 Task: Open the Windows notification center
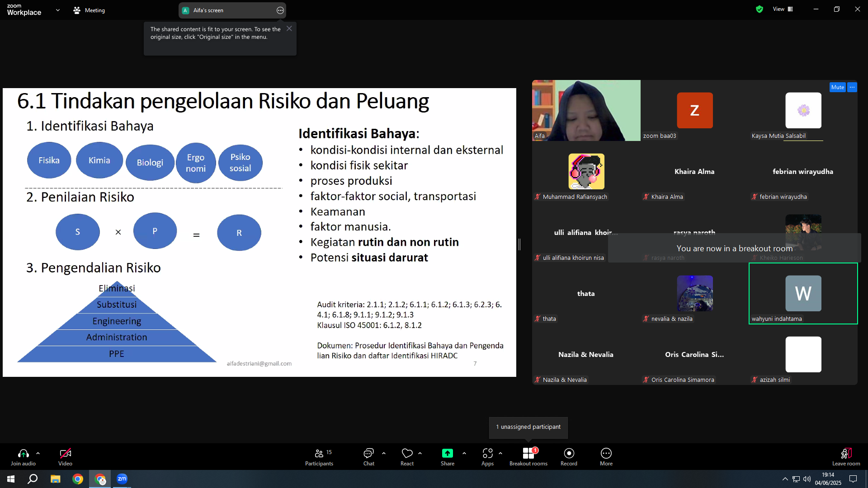tap(853, 479)
